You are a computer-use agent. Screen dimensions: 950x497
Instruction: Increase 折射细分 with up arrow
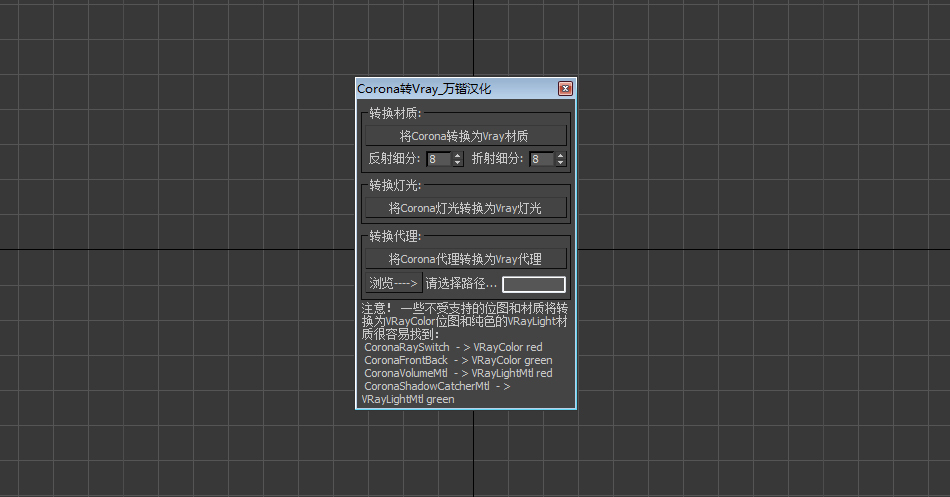point(561,155)
